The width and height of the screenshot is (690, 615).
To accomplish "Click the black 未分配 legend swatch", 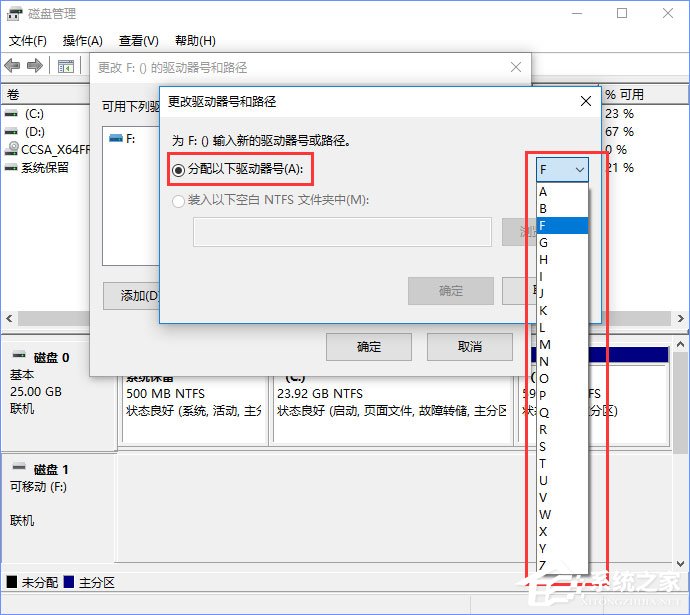I will tap(12, 582).
